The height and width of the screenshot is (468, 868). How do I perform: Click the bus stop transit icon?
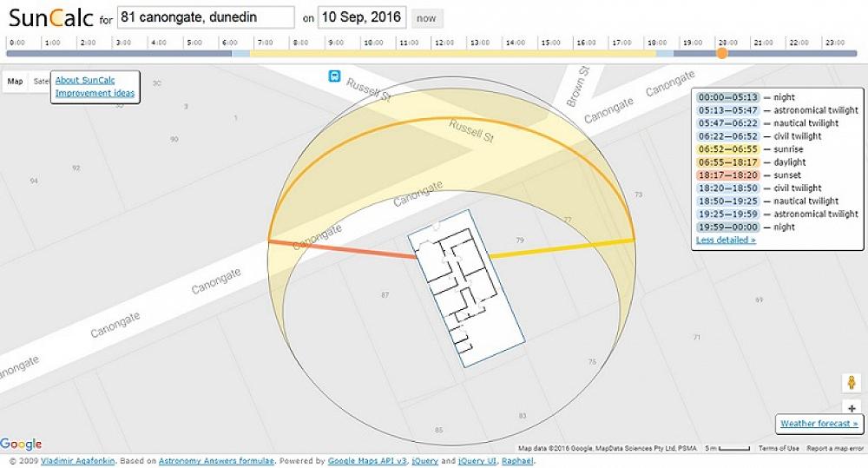[334, 76]
